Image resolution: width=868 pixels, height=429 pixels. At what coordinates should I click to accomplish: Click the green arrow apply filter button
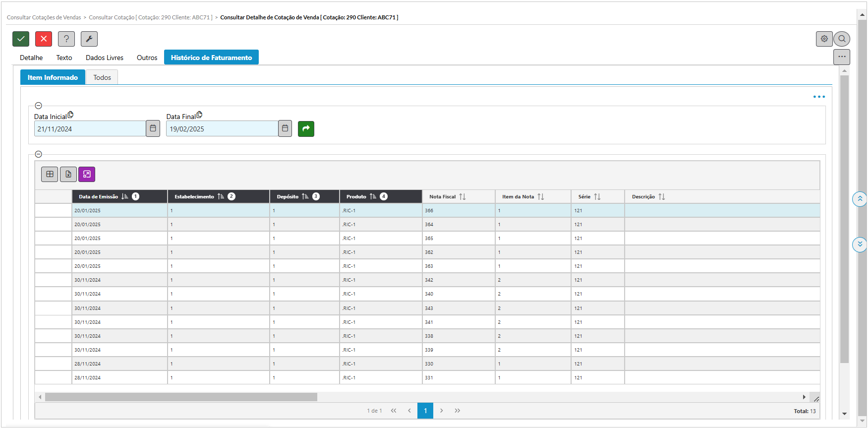[306, 129]
